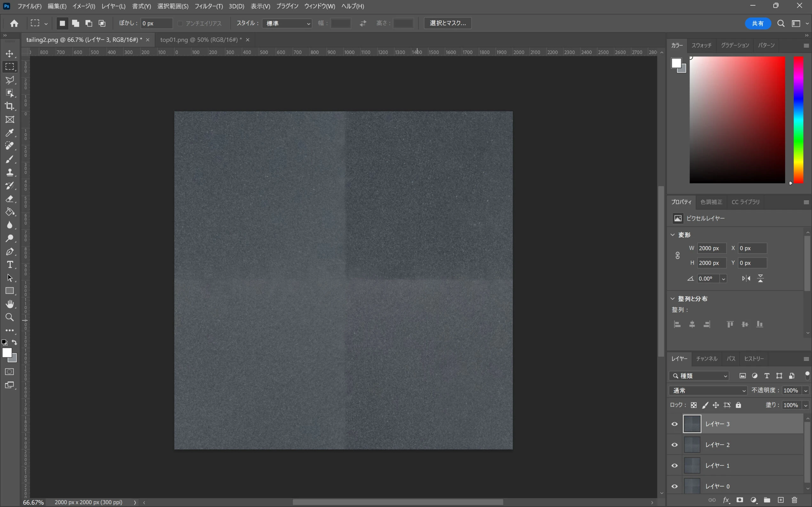
Task: Open the スタイル dropdown set to 標準
Action: (x=288, y=23)
